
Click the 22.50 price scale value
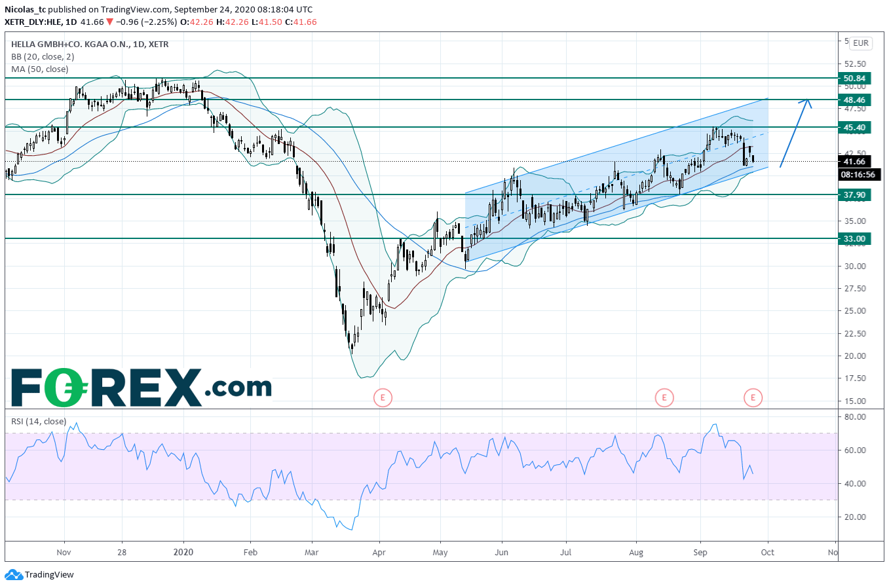[x=856, y=334]
